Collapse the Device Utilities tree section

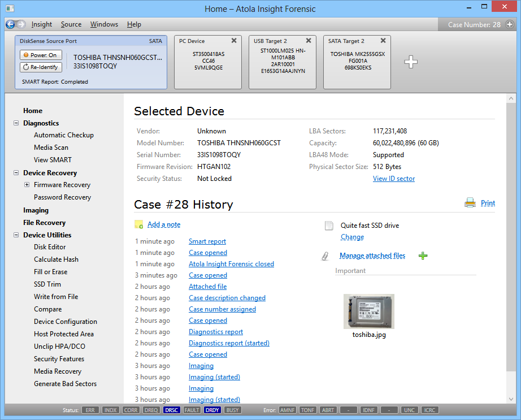click(x=16, y=235)
